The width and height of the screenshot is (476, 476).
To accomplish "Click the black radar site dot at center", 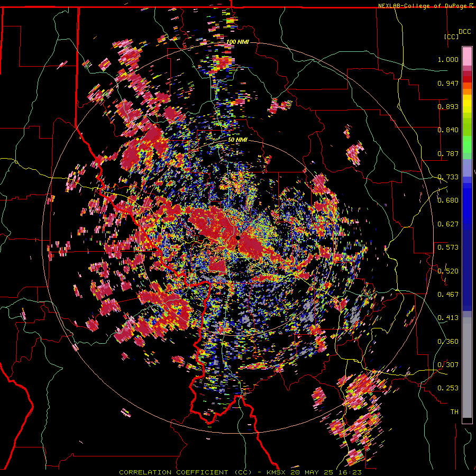I will (237, 238).
